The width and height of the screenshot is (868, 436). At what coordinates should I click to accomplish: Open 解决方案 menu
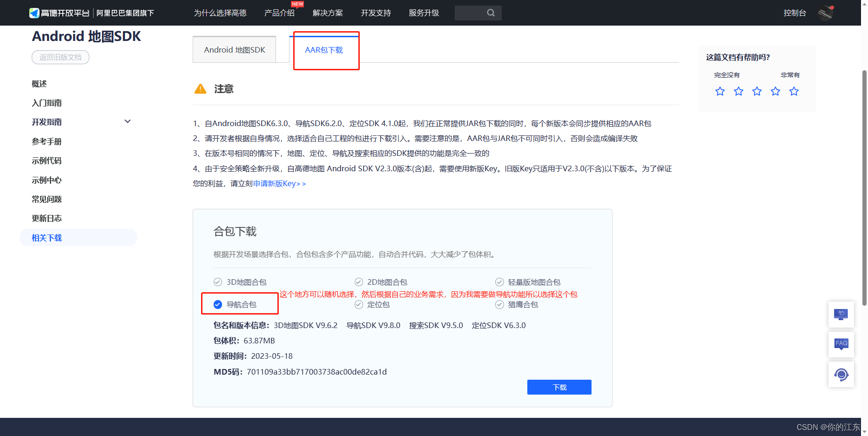328,13
